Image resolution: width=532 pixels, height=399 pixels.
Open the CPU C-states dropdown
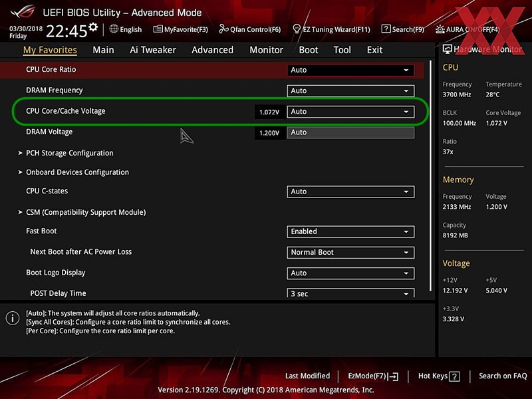(x=350, y=192)
